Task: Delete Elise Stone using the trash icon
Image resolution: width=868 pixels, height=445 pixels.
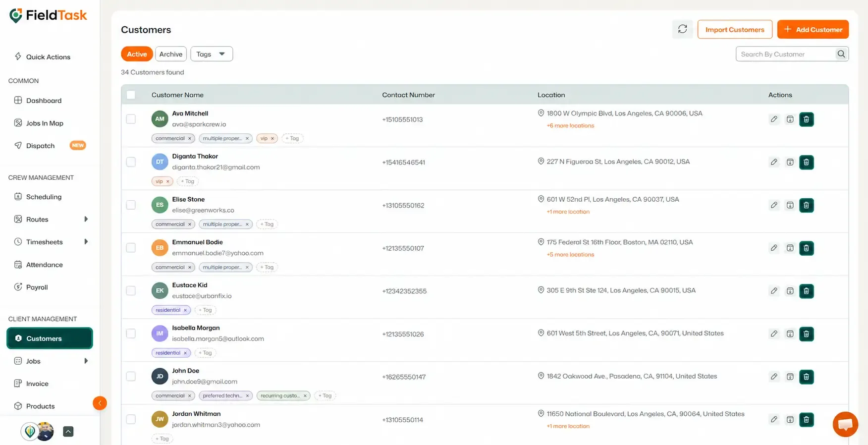Action: [806, 205]
